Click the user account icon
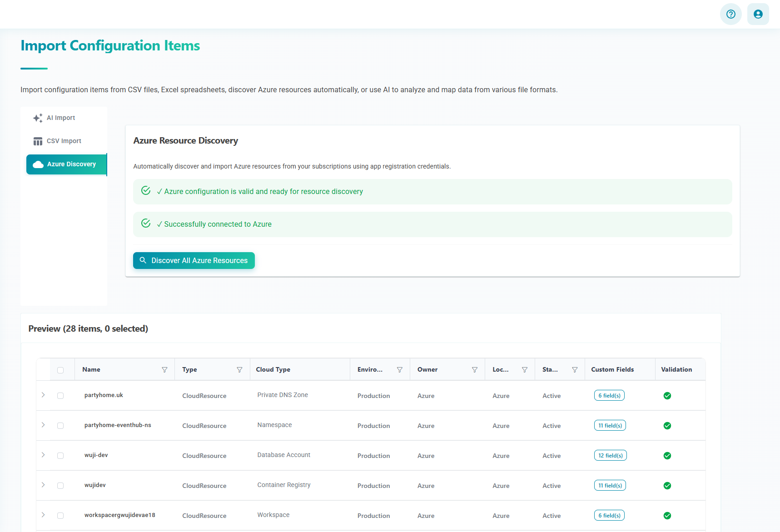 (x=758, y=14)
